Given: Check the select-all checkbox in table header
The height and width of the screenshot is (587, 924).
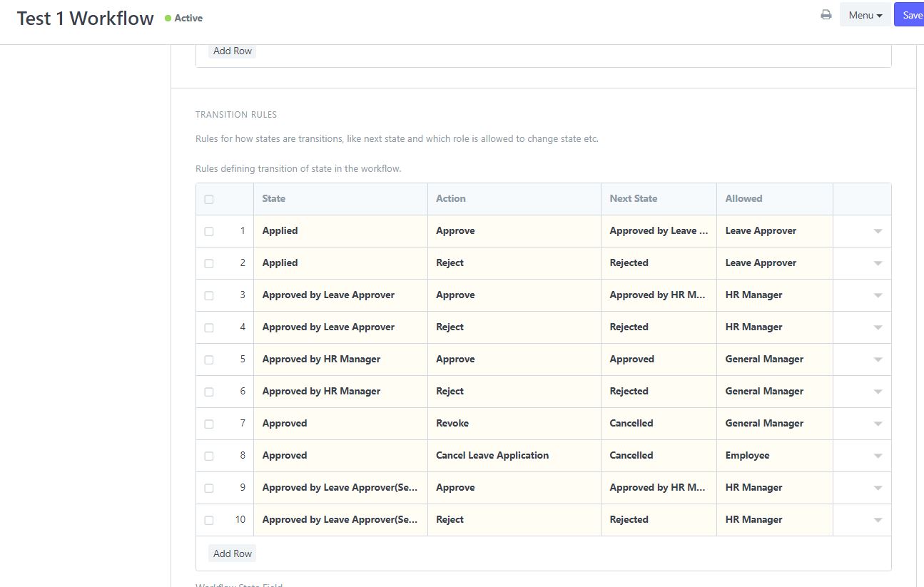Looking at the screenshot, I should pos(208,199).
